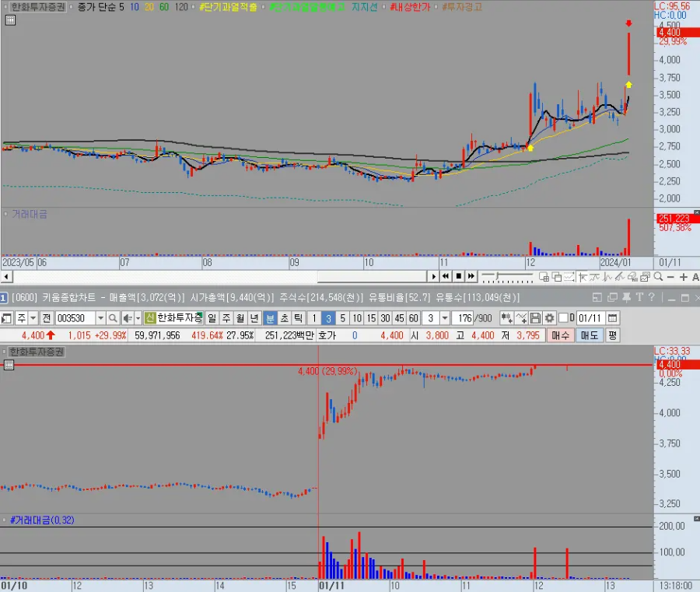Open the 주 market type dropdown arrow

tap(33, 318)
